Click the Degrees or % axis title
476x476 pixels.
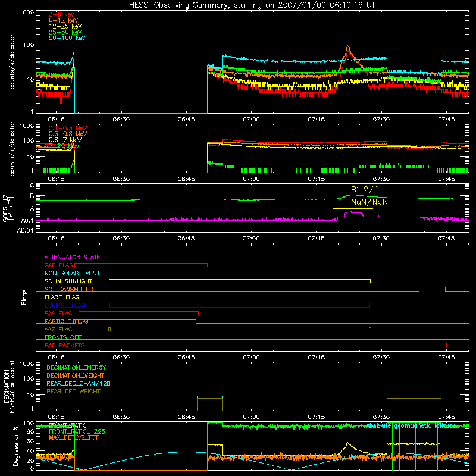click(x=16, y=446)
